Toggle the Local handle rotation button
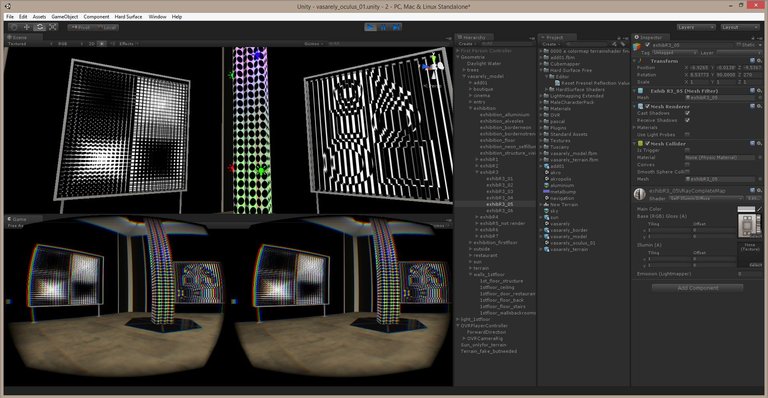 click(106, 27)
